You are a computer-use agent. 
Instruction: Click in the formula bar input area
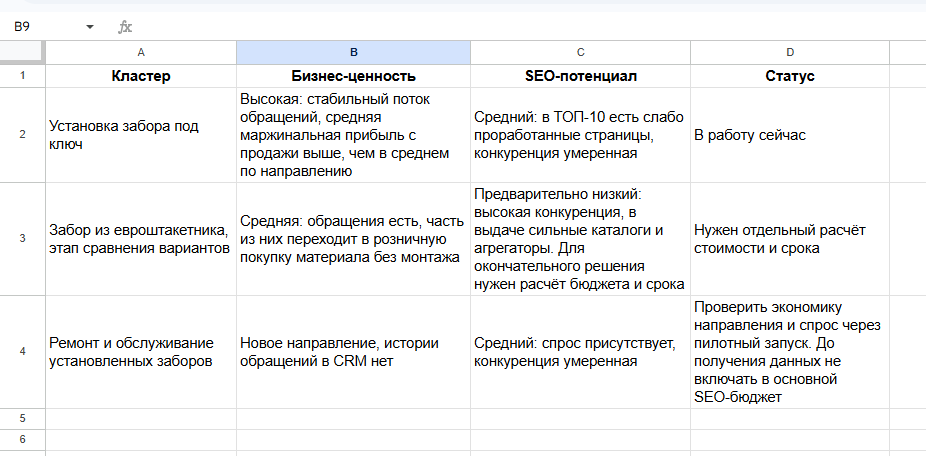pyautogui.click(x=532, y=27)
